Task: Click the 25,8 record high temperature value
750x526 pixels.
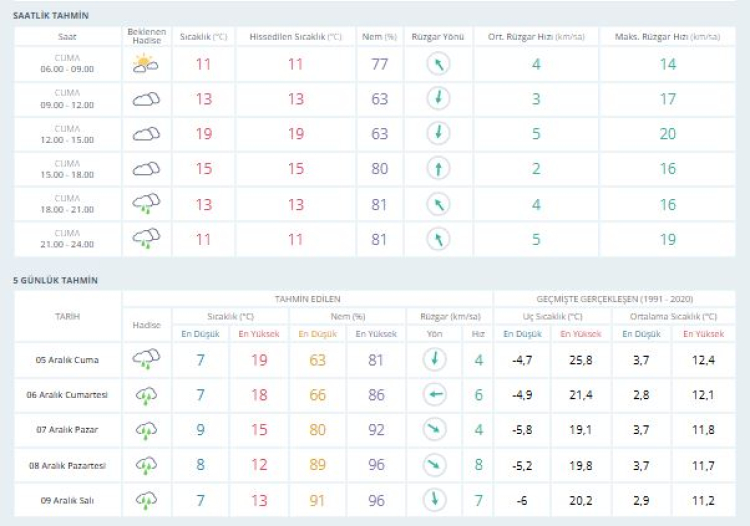Action: (580, 360)
